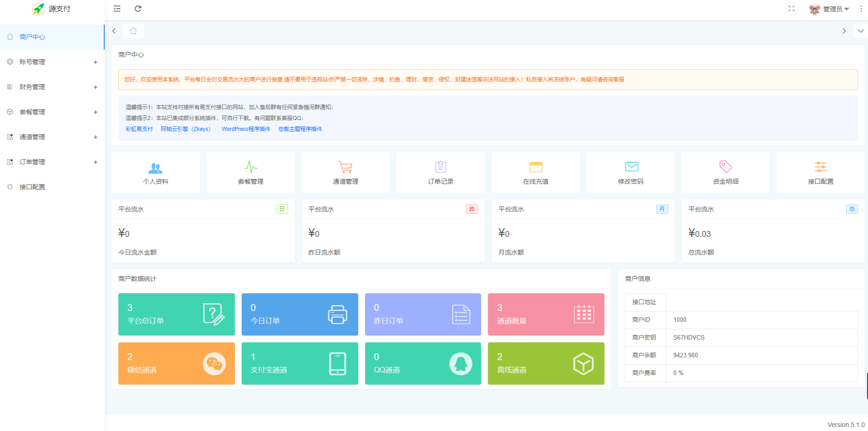Viewport: 868px width, 431px height.
Task: Click the 总流水额 value ¥0.03
Action: pos(700,233)
